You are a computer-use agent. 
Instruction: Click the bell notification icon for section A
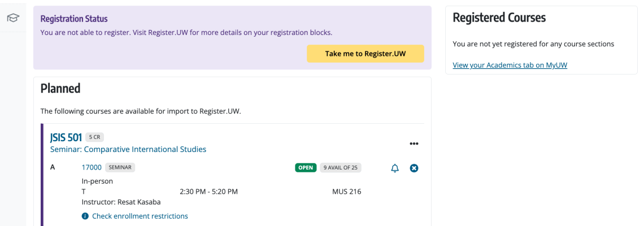point(395,168)
